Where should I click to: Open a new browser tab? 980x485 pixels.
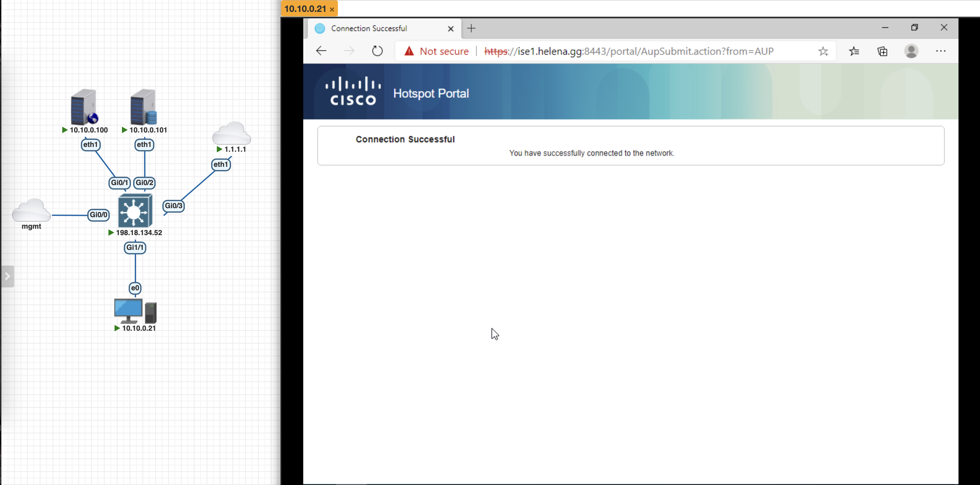pyautogui.click(x=471, y=29)
